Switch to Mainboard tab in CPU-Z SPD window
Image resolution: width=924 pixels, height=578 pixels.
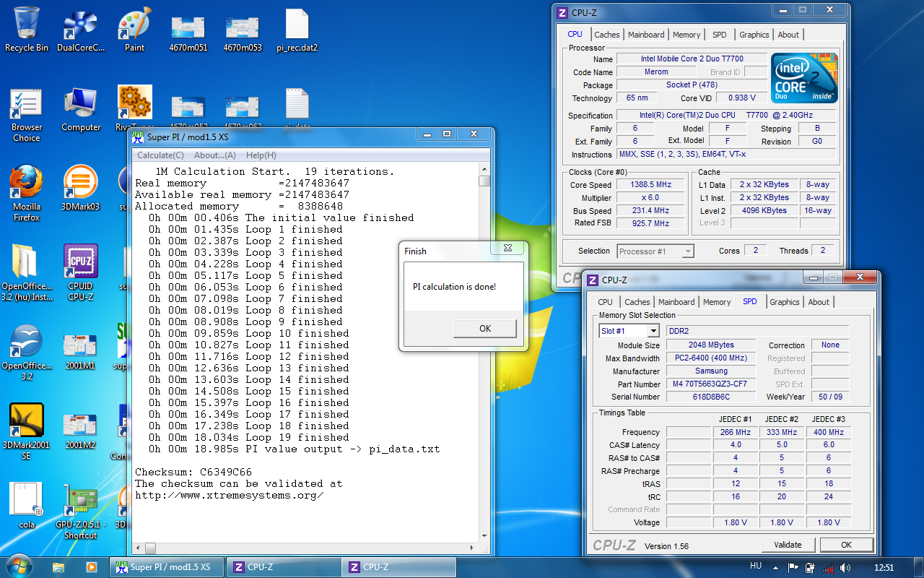point(676,302)
